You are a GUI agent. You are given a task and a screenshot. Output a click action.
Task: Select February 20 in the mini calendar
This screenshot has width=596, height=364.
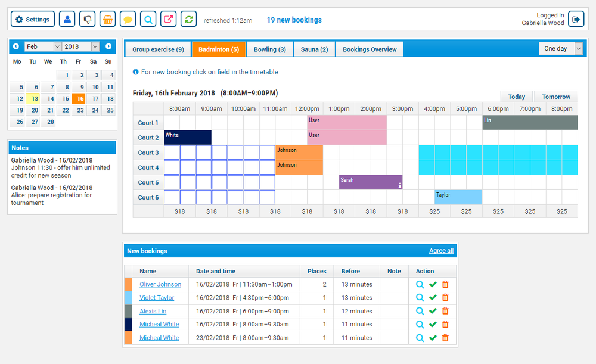(x=33, y=110)
